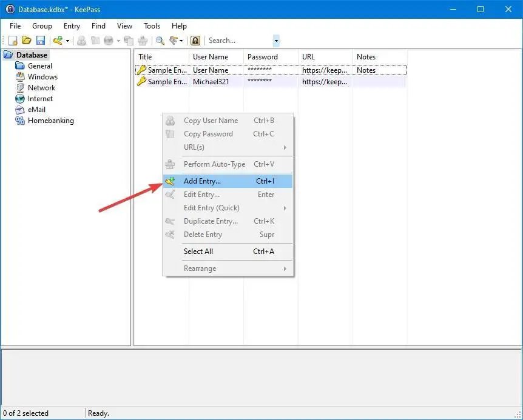Click the Lock Workspace padlock icon
Viewport: 523px width, 420px height.
pos(195,41)
